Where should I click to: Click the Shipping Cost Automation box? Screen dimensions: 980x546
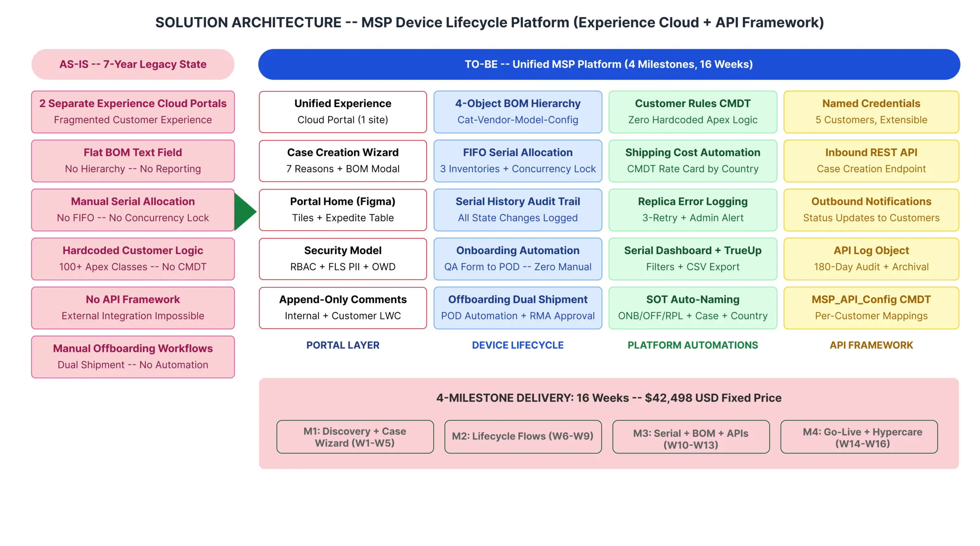click(693, 160)
